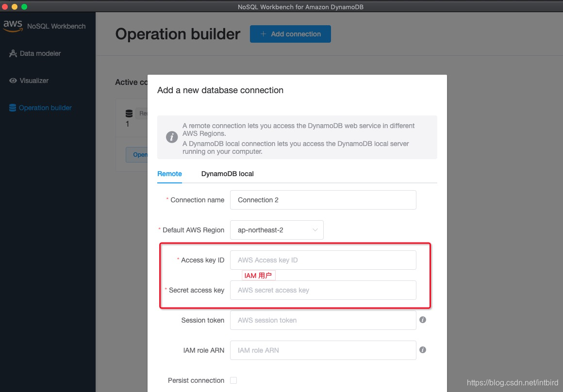Click the Connection name label

[x=197, y=200]
